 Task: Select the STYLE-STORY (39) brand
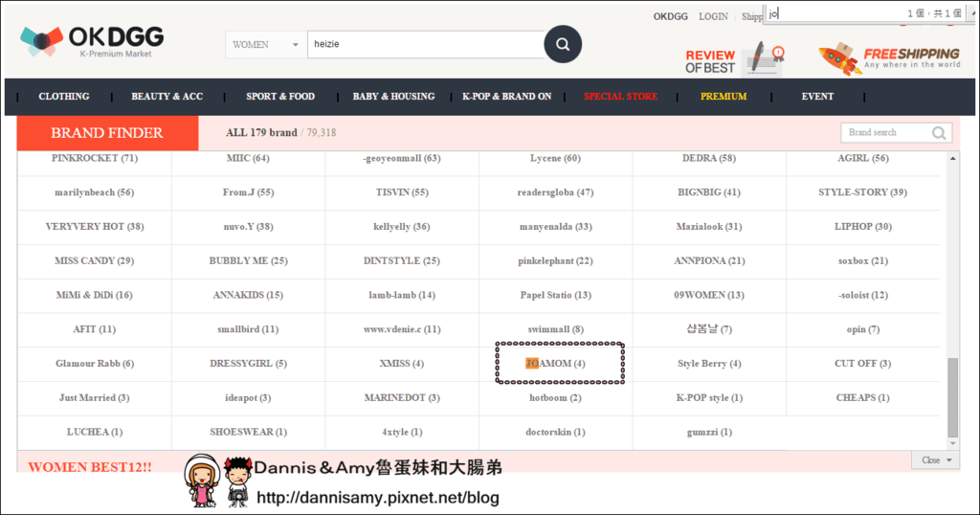pyautogui.click(x=862, y=192)
